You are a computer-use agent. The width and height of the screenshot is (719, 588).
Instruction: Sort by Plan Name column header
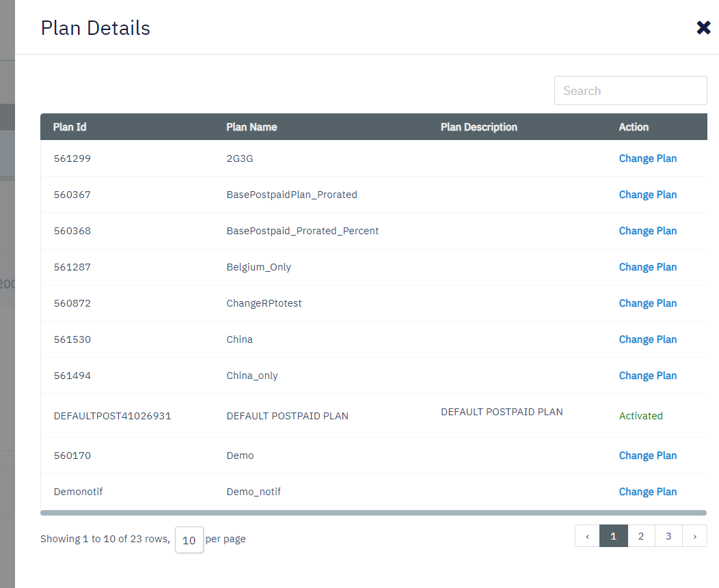pos(252,127)
